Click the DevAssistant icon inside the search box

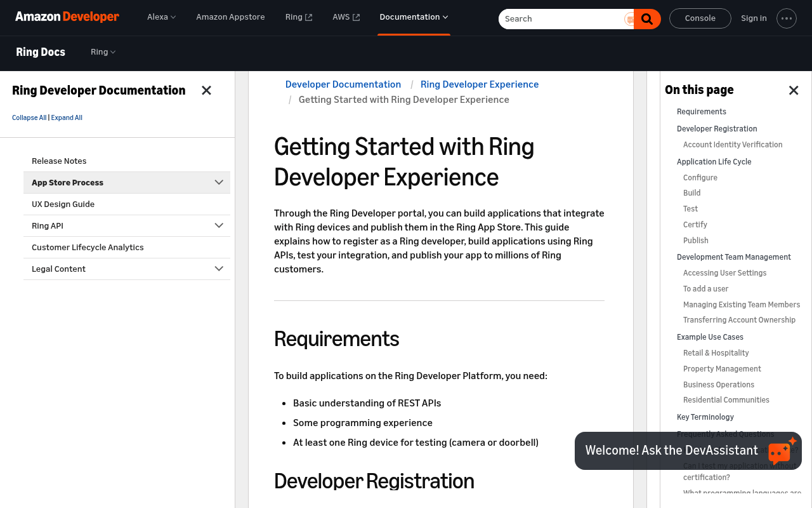pyautogui.click(x=629, y=19)
